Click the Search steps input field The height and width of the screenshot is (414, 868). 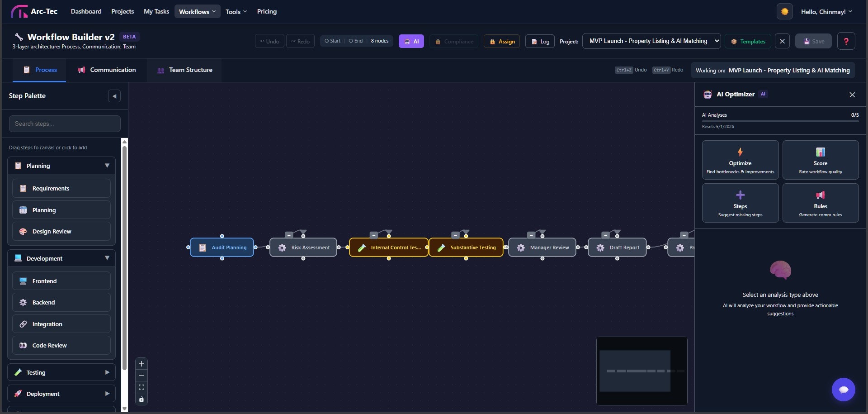(x=65, y=124)
